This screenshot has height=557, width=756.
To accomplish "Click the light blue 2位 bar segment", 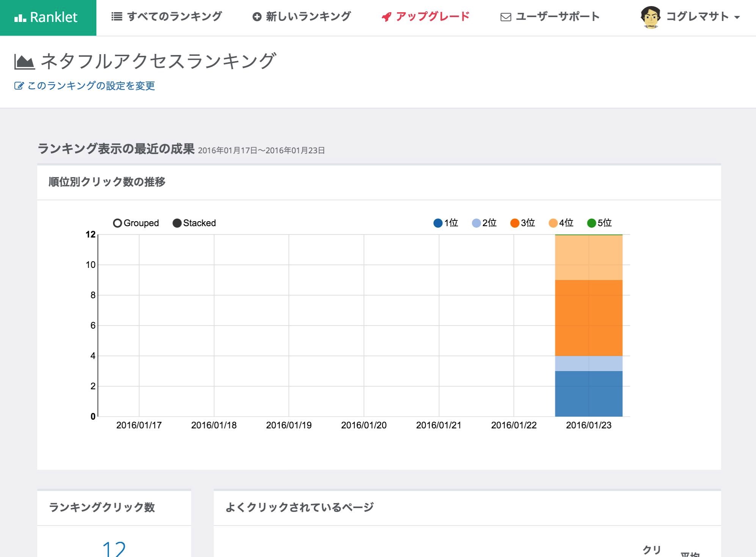I will click(589, 363).
